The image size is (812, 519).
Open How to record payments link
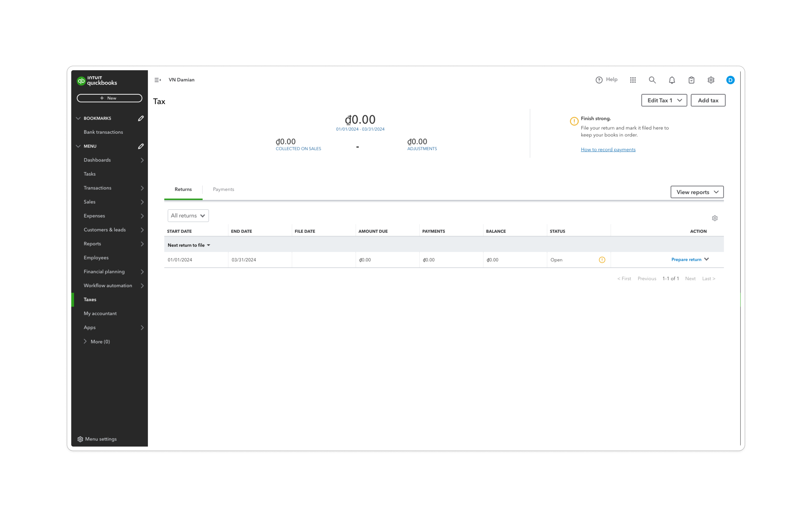(x=608, y=150)
